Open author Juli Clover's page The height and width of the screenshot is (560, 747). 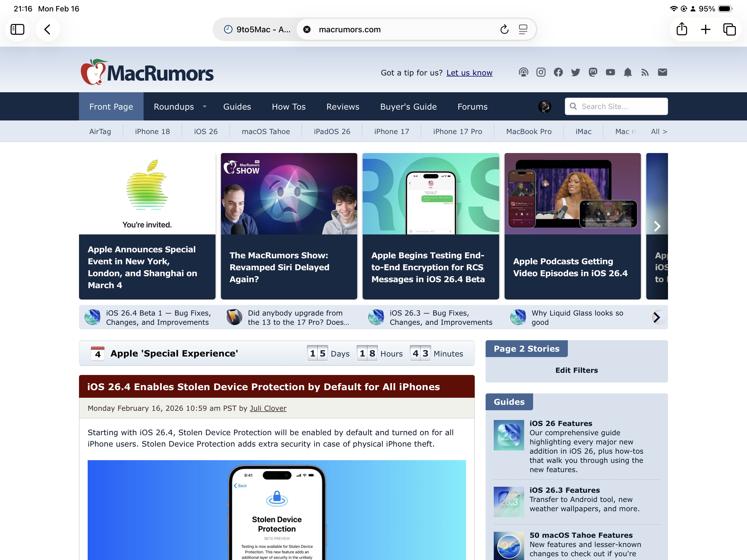pos(268,408)
